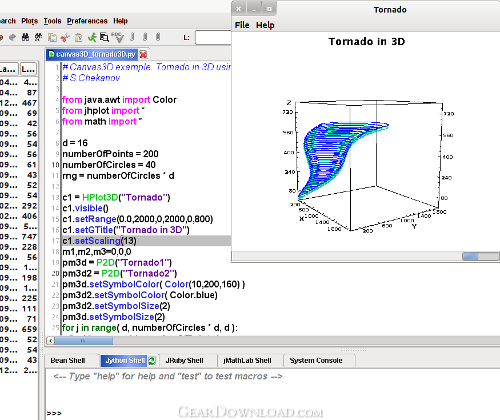The width and height of the screenshot is (500, 420).
Task: Switch to the JRuby Shell tab
Action: click(184, 360)
